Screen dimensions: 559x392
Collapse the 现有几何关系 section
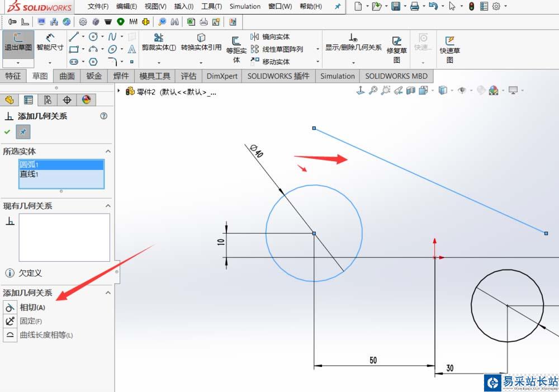108,206
